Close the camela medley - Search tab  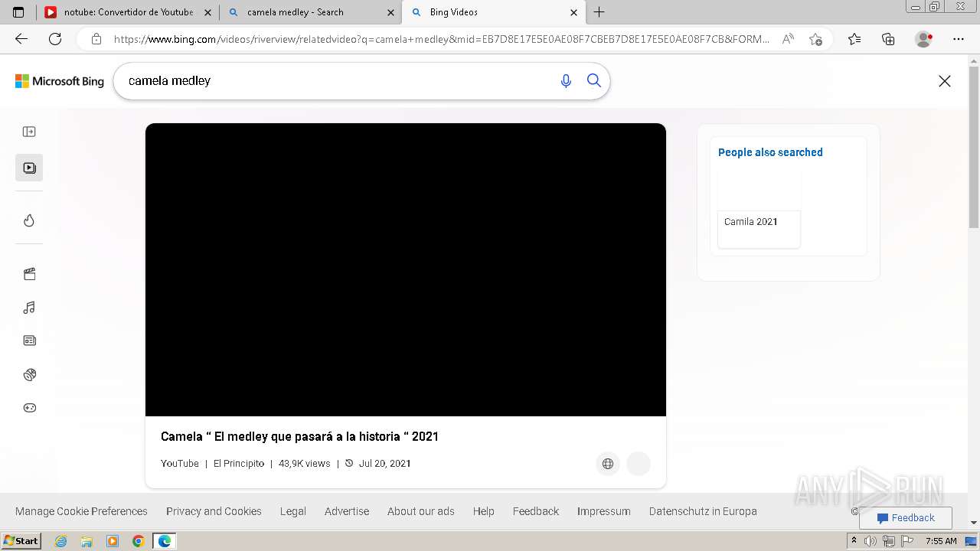[390, 12]
